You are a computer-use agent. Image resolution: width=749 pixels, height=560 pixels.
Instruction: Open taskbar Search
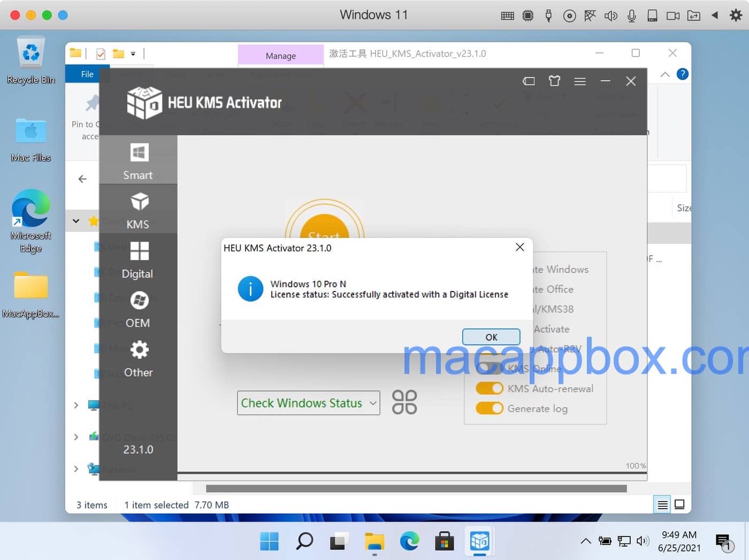pyautogui.click(x=304, y=541)
